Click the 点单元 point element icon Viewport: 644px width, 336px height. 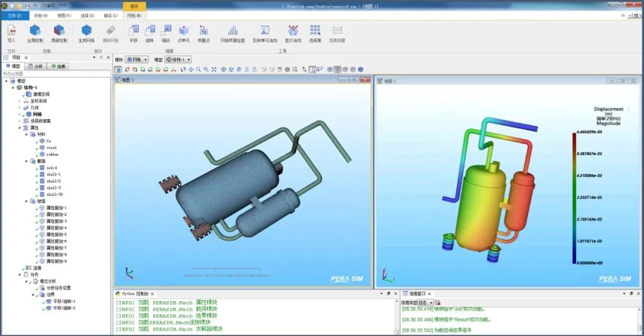pyautogui.click(x=184, y=32)
